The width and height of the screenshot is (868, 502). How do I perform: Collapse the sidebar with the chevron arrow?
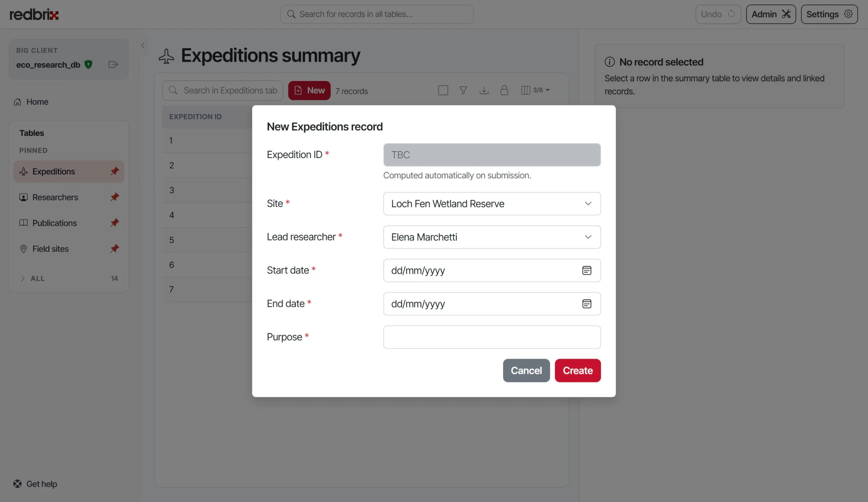[143, 46]
